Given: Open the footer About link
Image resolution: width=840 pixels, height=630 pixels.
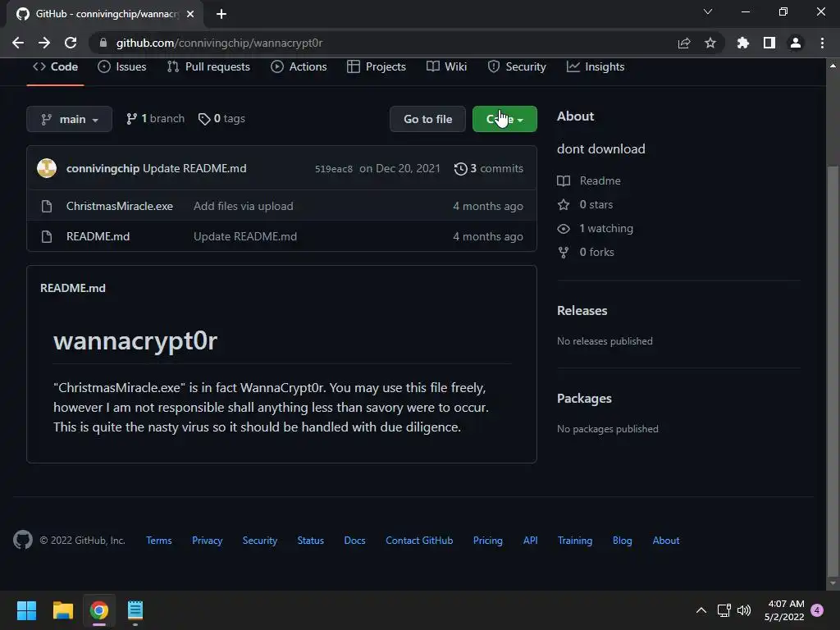Looking at the screenshot, I should [x=666, y=540].
